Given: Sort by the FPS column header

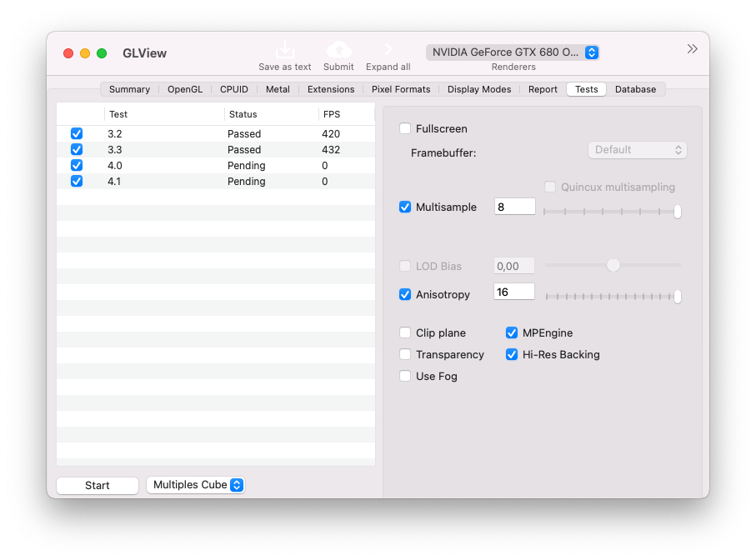Looking at the screenshot, I should (346, 114).
